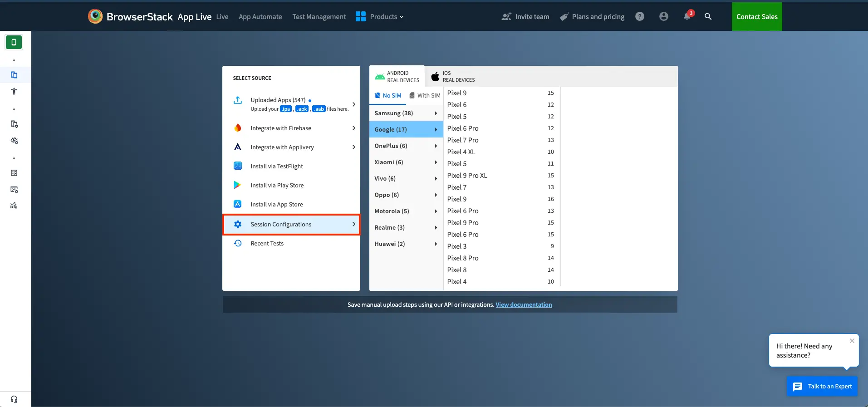Open the View documentation link
This screenshot has width=868, height=407.
(x=524, y=305)
